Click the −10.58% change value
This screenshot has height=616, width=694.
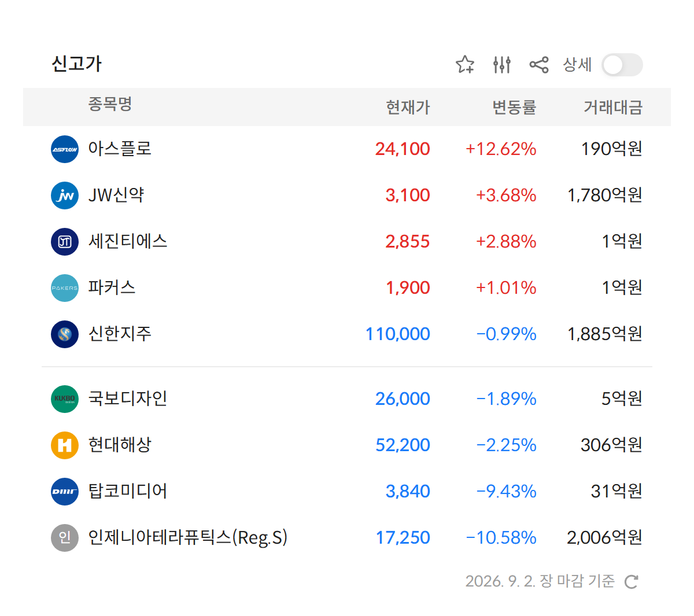501,538
